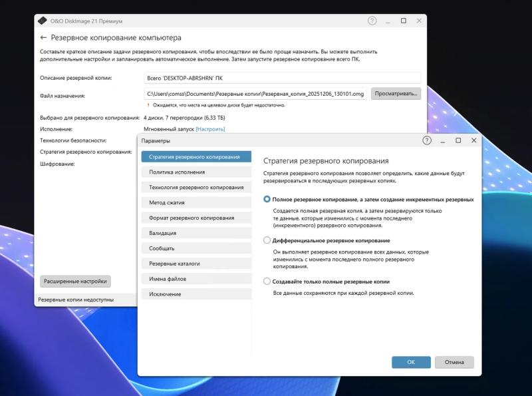This screenshot has height=396, width=532.
Task: Confirm settings with the OK button
Action: pyautogui.click(x=410, y=363)
